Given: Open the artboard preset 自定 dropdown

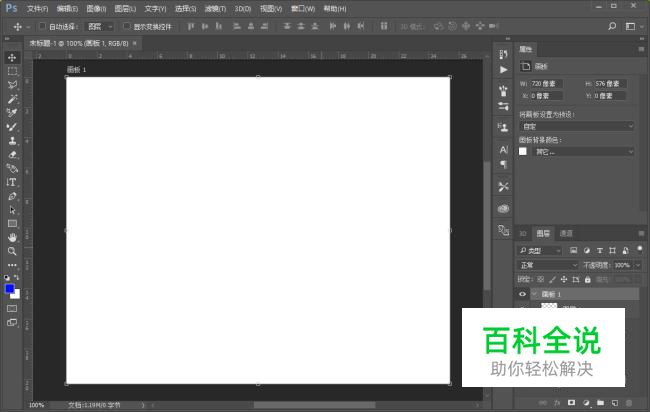Looking at the screenshot, I should (577, 126).
